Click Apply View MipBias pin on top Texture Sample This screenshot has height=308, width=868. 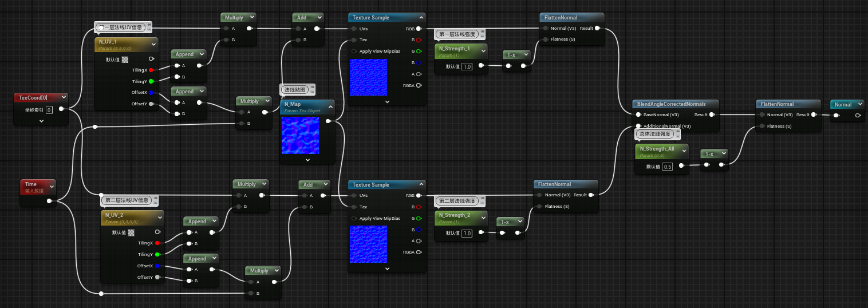pos(354,52)
